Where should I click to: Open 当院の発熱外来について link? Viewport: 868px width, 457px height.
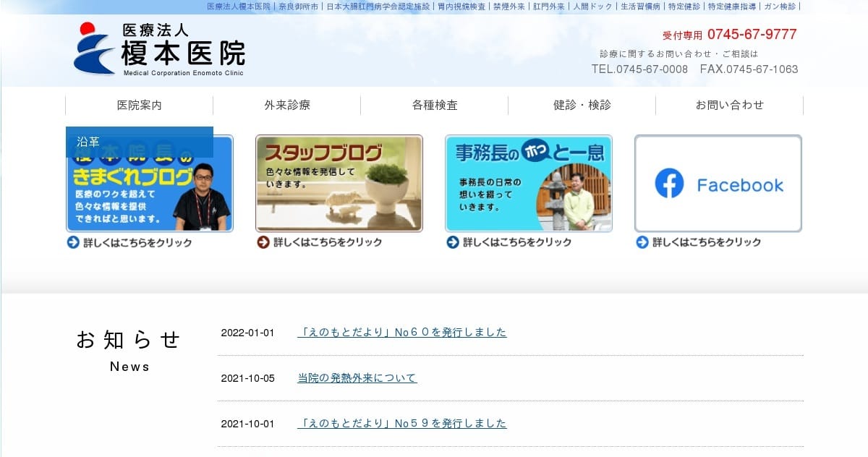coord(357,378)
